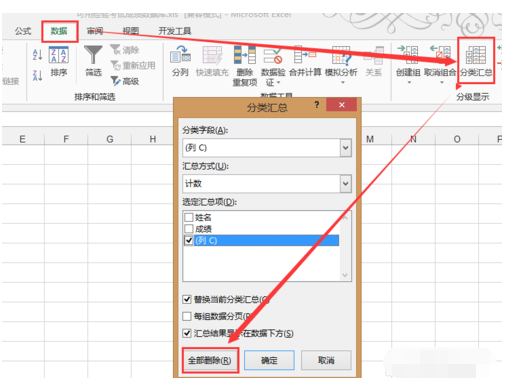Select column G header
The height and width of the screenshot is (378, 520).
(x=110, y=139)
